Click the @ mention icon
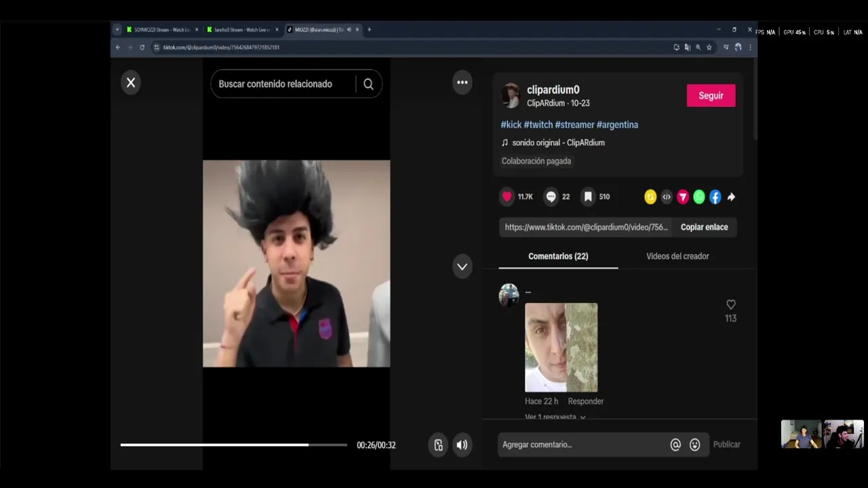 (675, 445)
